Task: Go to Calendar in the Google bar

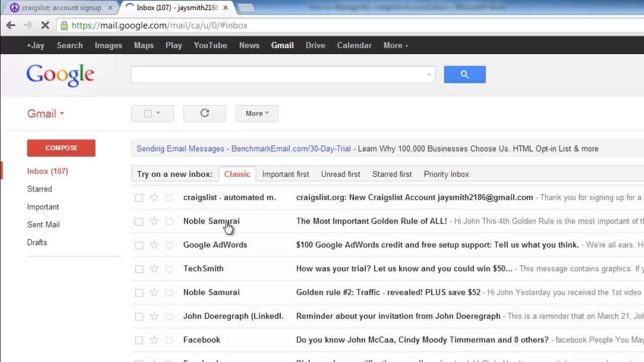Action: (354, 45)
